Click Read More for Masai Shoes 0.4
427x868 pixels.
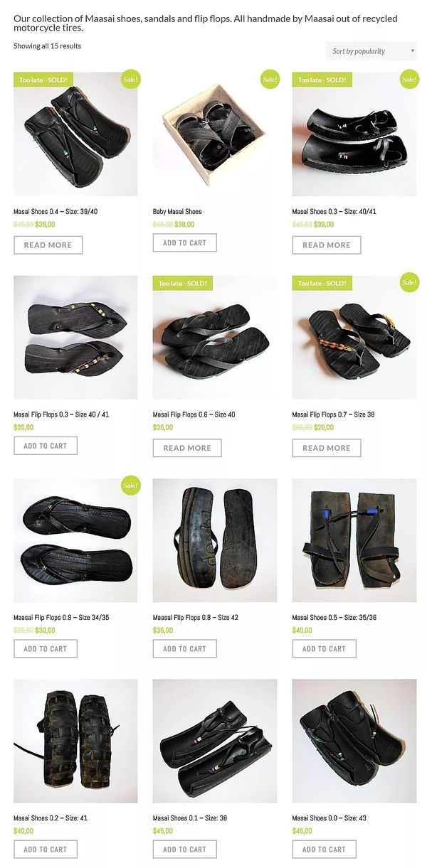tap(48, 245)
